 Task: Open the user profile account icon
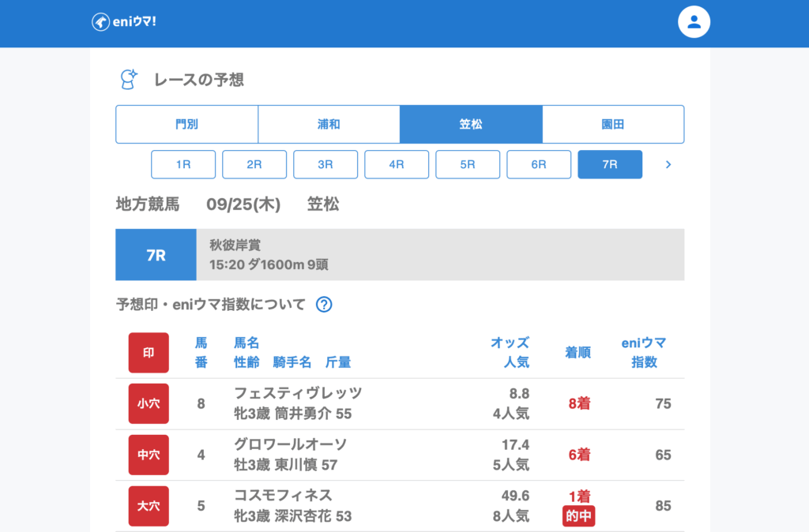694,22
